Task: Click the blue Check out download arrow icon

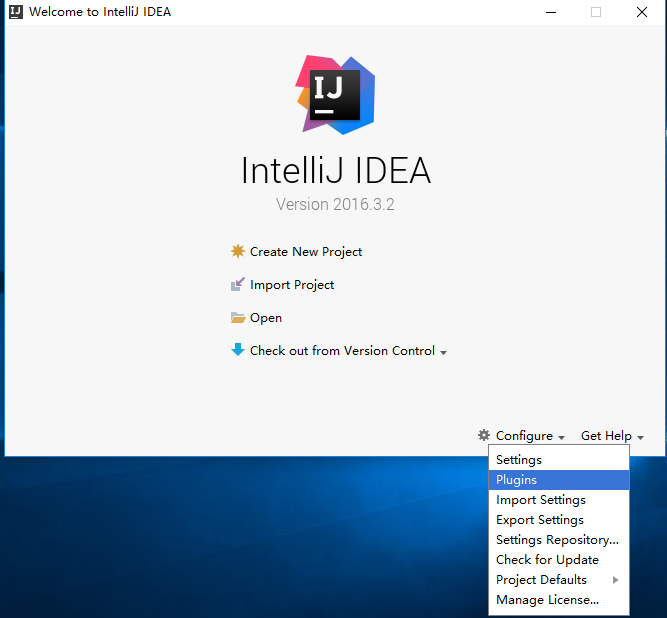Action: coord(238,350)
